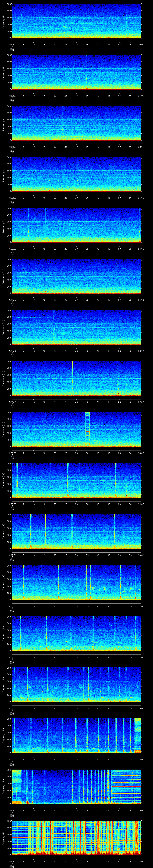Click the 14:31:00 start time label
Image resolution: width=153 pixels, height=868 pixels.
[12, 657]
